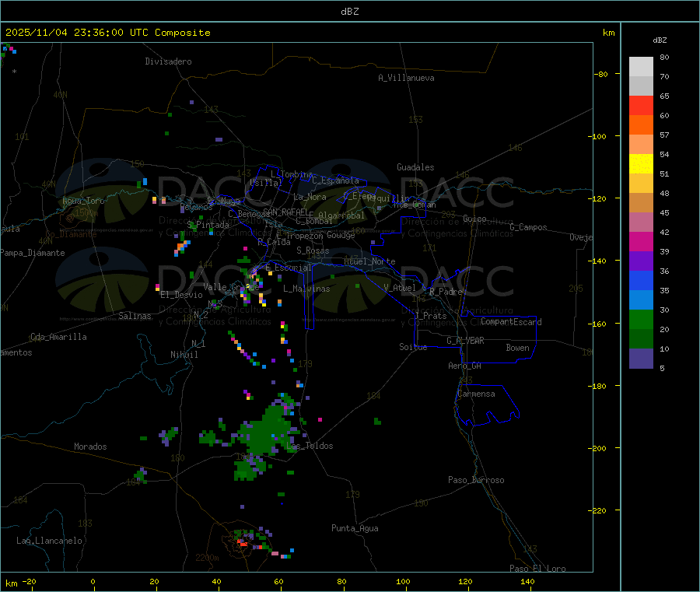
Task: Click the CompantEscard map label
Action: point(511,321)
